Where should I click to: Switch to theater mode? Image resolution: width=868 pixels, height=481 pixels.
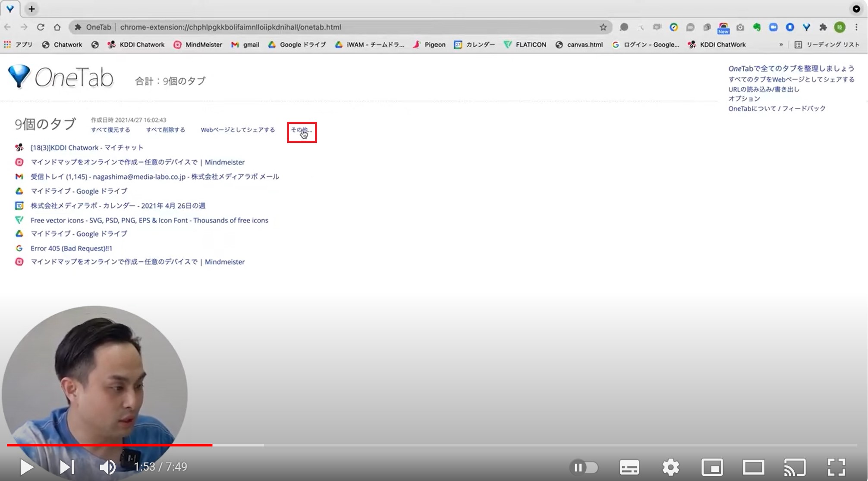coord(753,467)
